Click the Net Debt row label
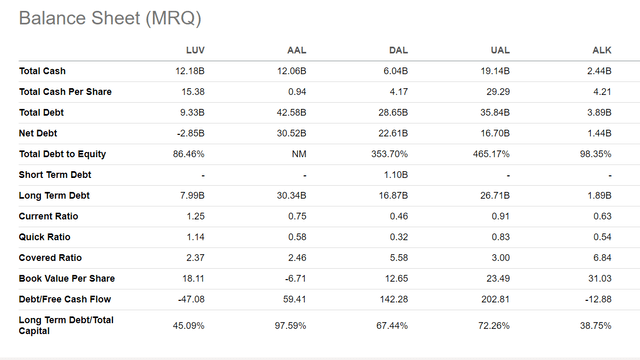 (x=38, y=133)
